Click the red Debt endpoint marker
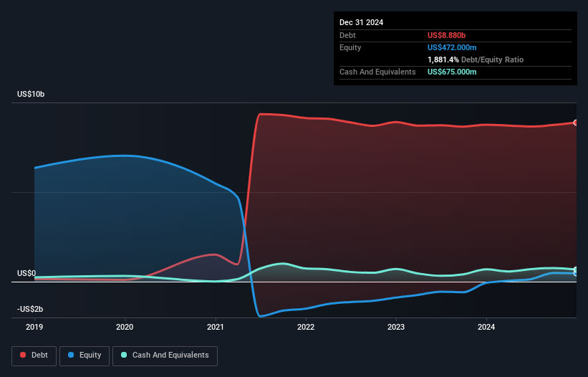Screen dimensions: 588x377 tap(576, 123)
